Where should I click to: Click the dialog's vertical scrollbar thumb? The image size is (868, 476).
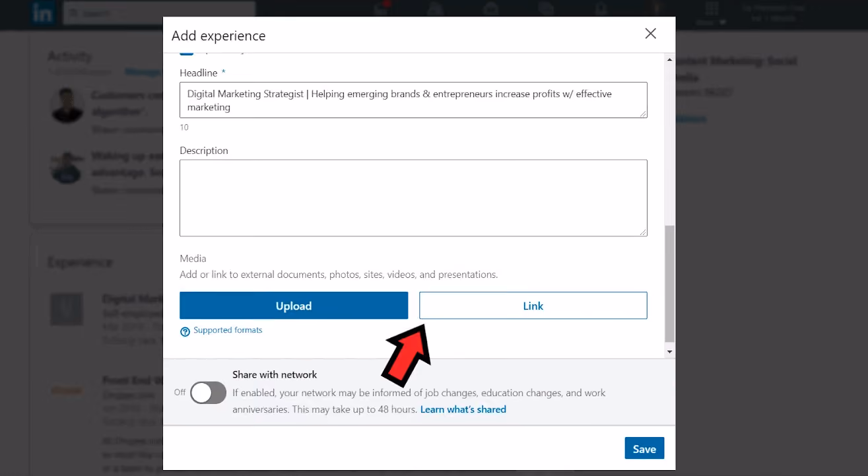(x=670, y=283)
